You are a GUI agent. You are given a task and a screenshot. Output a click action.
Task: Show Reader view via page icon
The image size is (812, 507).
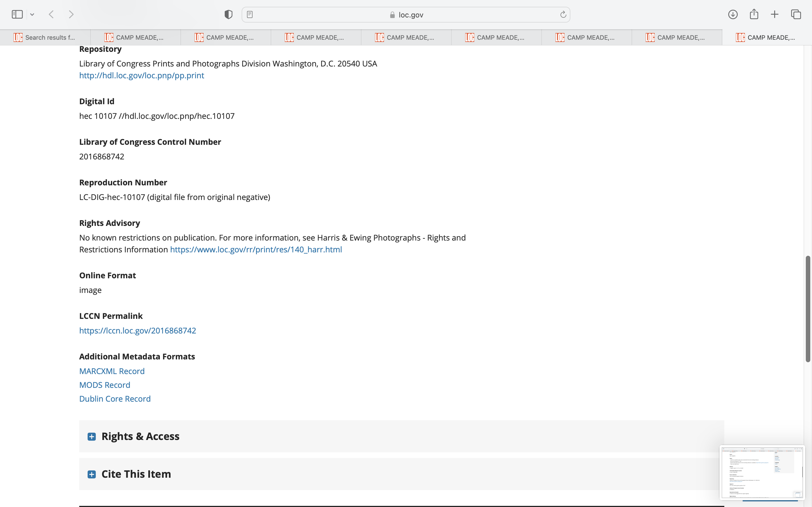click(250, 14)
